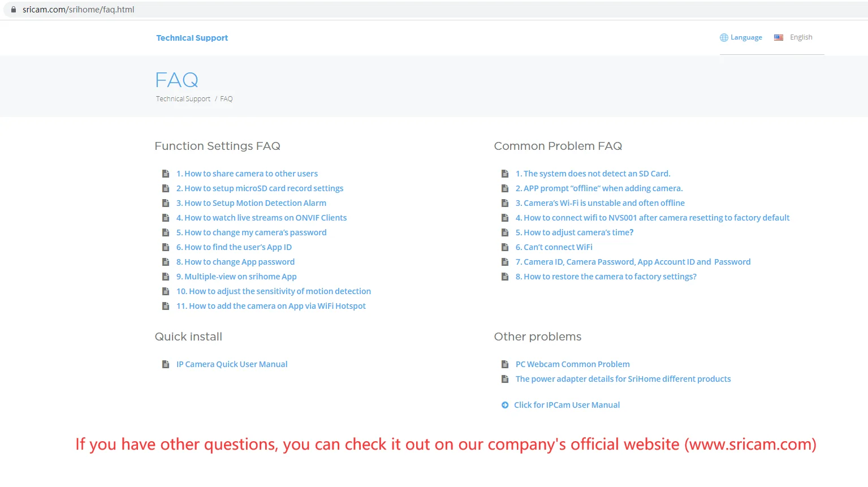Click the padlock icon in address bar
Viewport: 868px width, 487px height.
tap(14, 10)
